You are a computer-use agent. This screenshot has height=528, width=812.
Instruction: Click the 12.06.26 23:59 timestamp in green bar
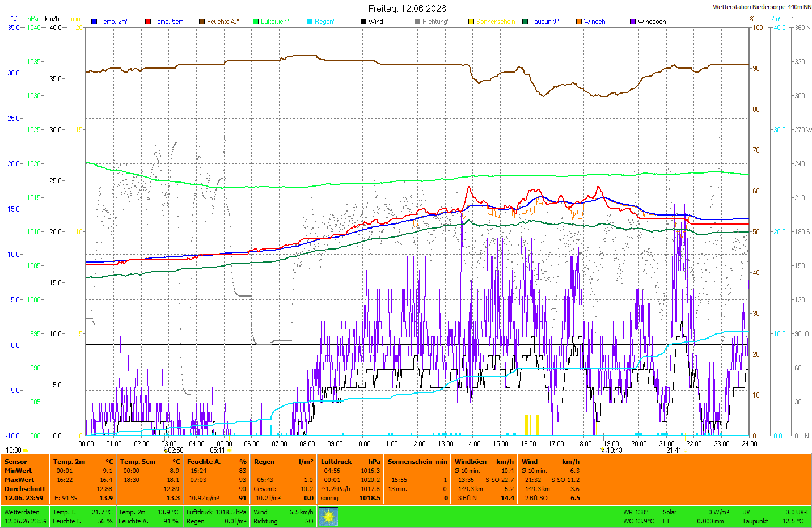coord(26,521)
